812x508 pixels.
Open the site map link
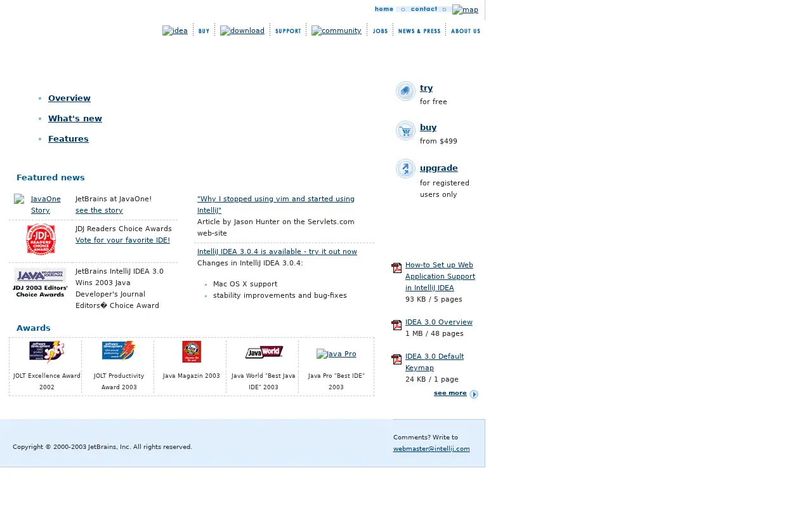click(x=465, y=10)
